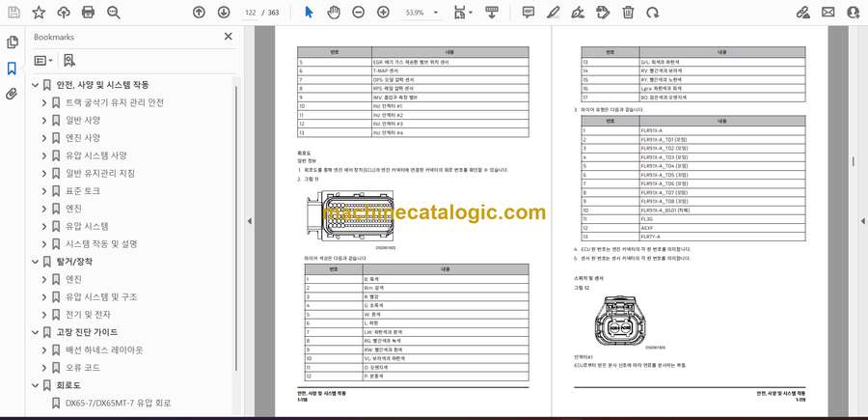Expand the 유압 시스템 사양 bookmark

[x=44, y=155]
